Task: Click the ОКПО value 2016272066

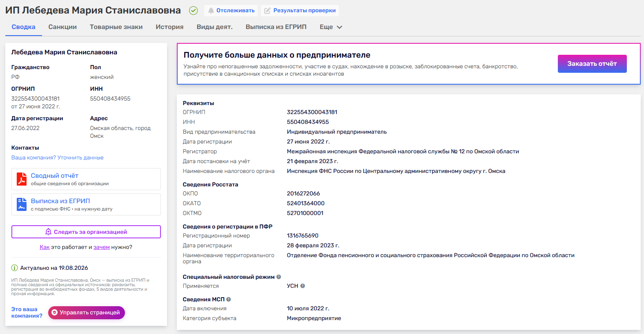Action: point(303,194)
